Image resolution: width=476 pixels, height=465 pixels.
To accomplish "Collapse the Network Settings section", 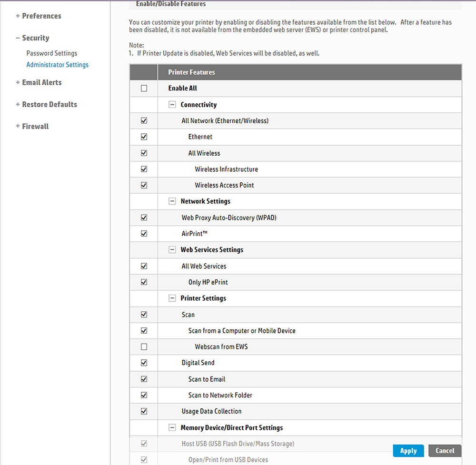I will [172, 201].
